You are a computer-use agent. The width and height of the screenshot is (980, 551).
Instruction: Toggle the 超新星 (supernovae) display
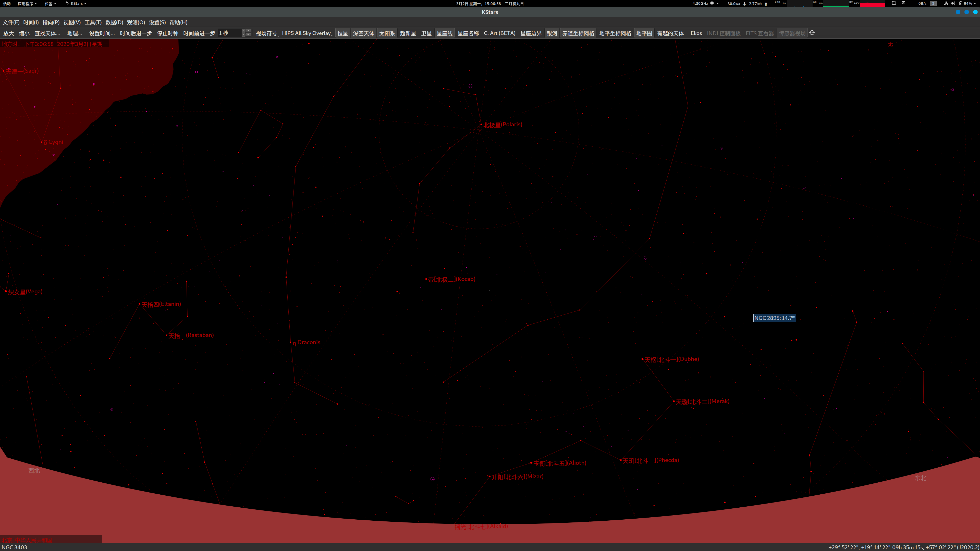click(408, 33)
